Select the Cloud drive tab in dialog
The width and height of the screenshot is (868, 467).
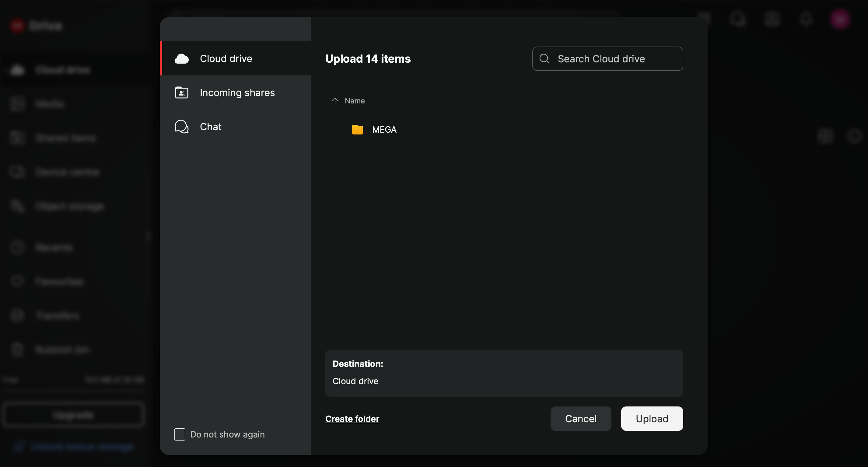pos(235,59)
